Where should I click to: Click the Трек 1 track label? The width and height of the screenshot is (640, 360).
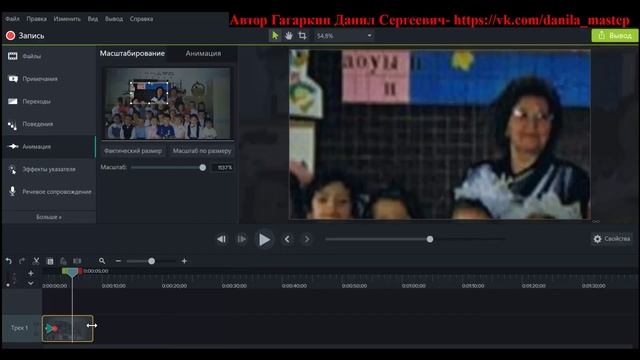click(x=20, y=328)
